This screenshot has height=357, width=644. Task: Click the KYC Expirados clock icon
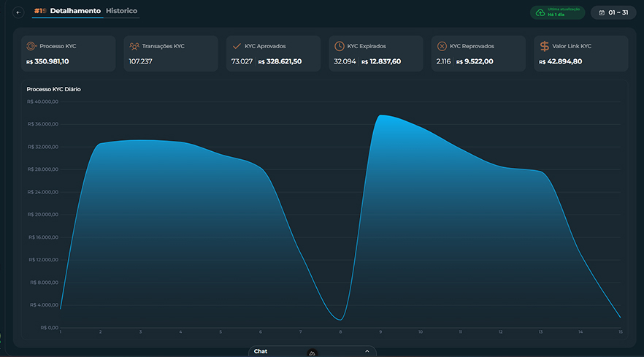pos(340,46)
